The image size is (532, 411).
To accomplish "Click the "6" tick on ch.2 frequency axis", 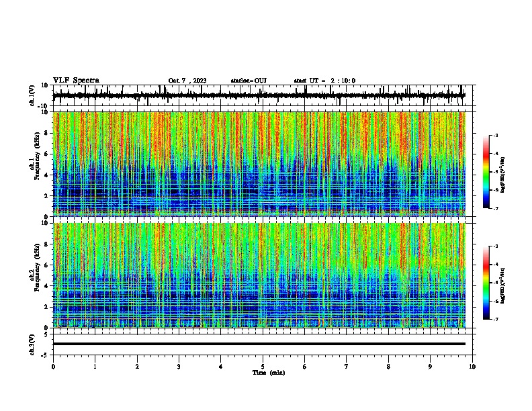I will point(46,265).
